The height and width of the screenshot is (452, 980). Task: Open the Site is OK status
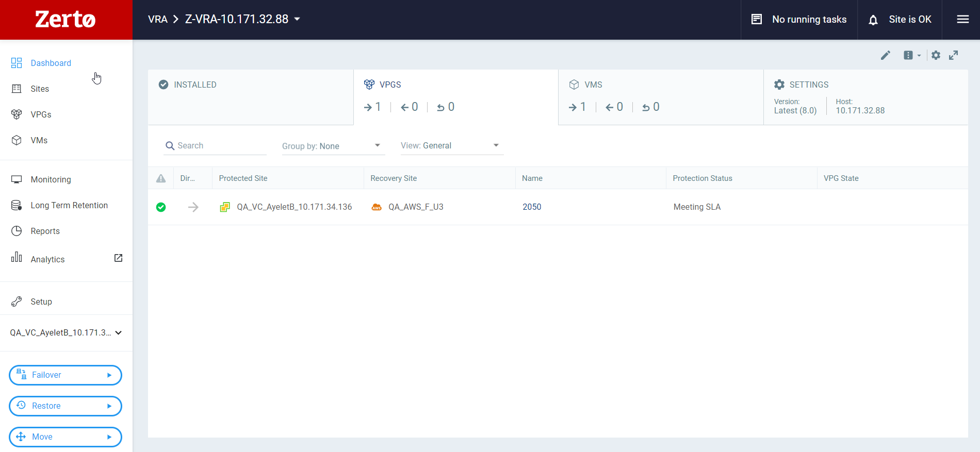click(x=910, y=19)
